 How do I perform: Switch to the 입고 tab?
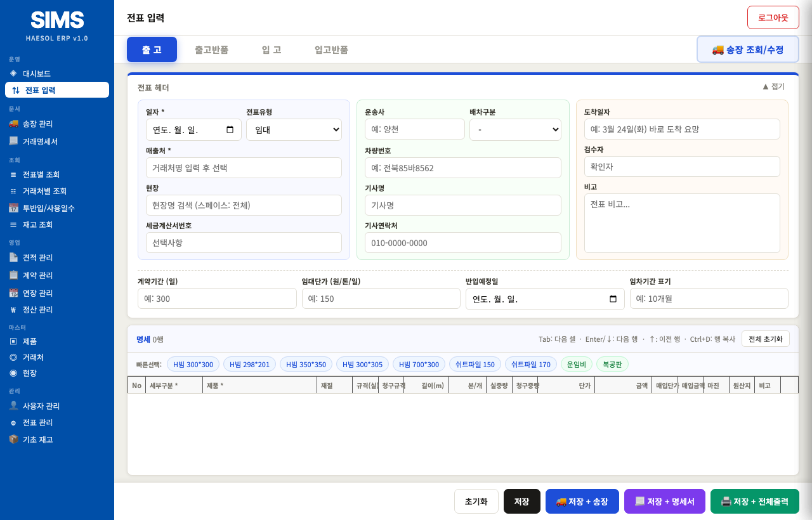(x=272, y=49)
